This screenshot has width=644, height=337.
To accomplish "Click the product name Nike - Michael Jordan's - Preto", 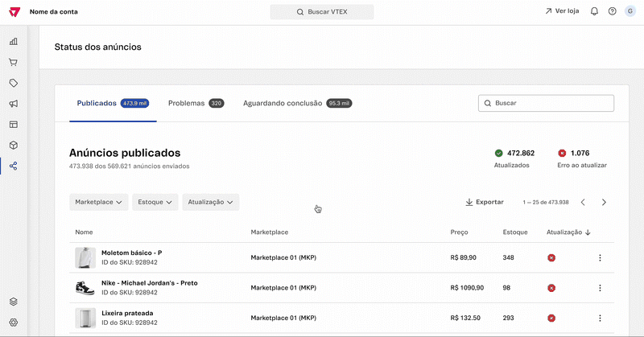I will (150, 283).
